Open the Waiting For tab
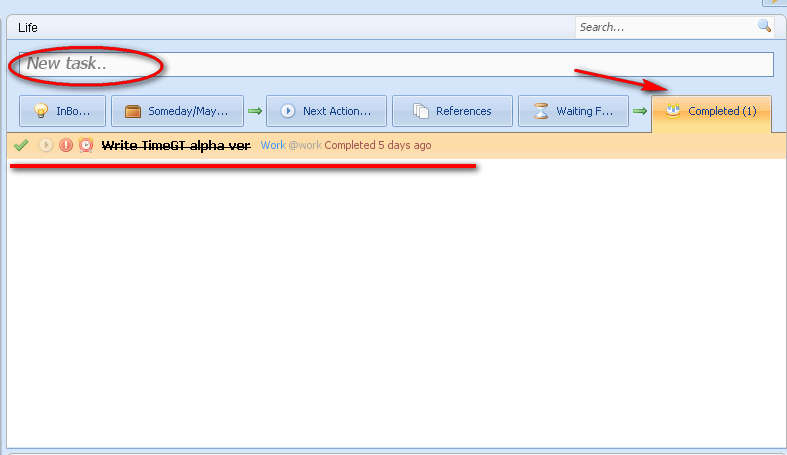Image resolution: width=787 pixels, height=455 pixels. 573,111
